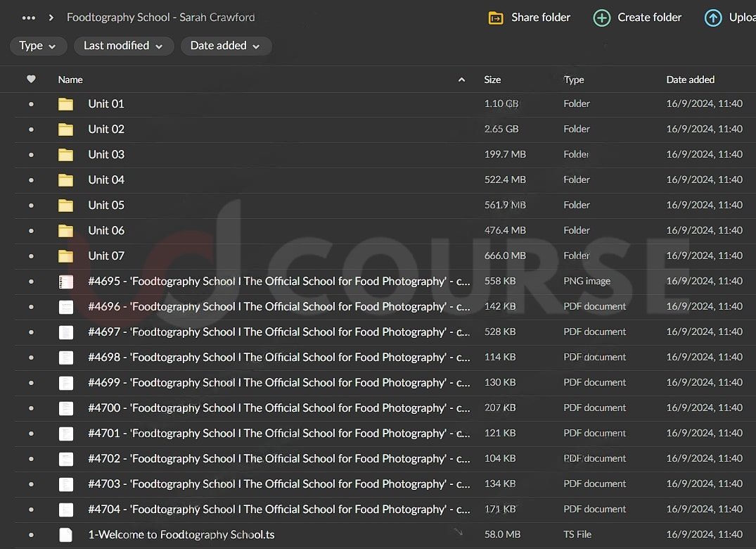This screenshot has width=756, height=549.
Task: Click the Unit 04 folder icon
Action: click(65, 180)
